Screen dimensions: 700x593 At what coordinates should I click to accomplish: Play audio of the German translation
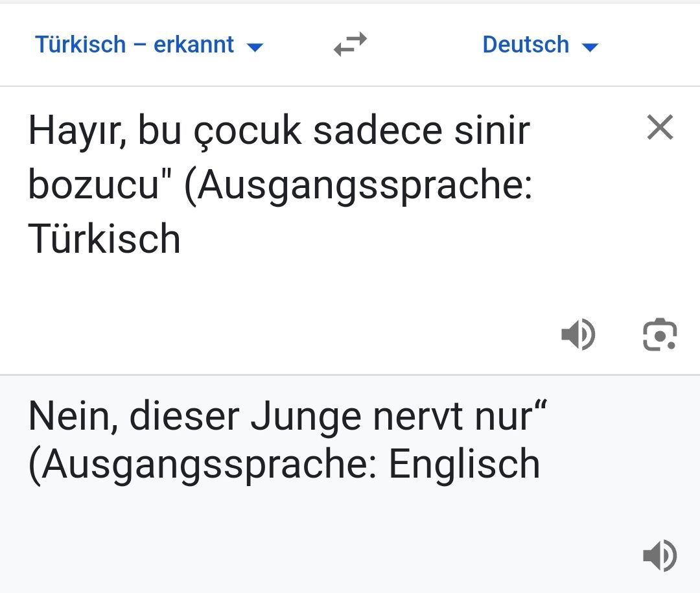[x=660, y=555]
